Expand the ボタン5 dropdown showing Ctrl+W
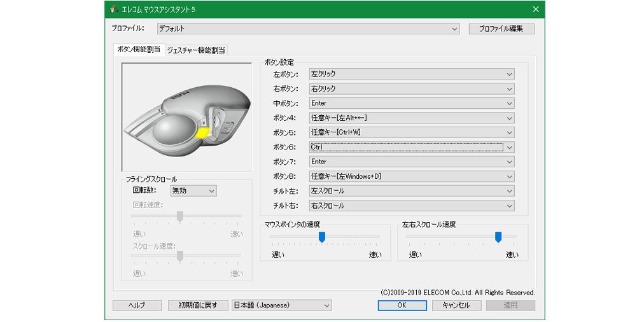 click(x=412, y=132)
